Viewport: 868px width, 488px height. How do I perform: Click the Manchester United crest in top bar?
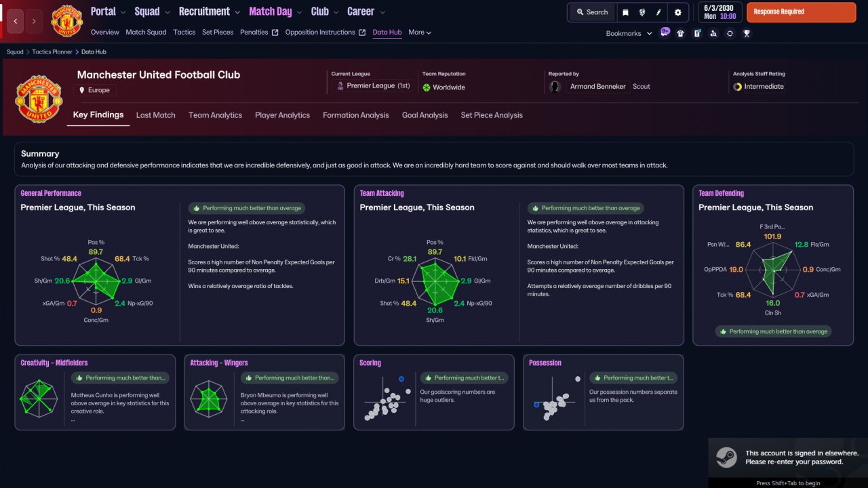pos(66,20)
